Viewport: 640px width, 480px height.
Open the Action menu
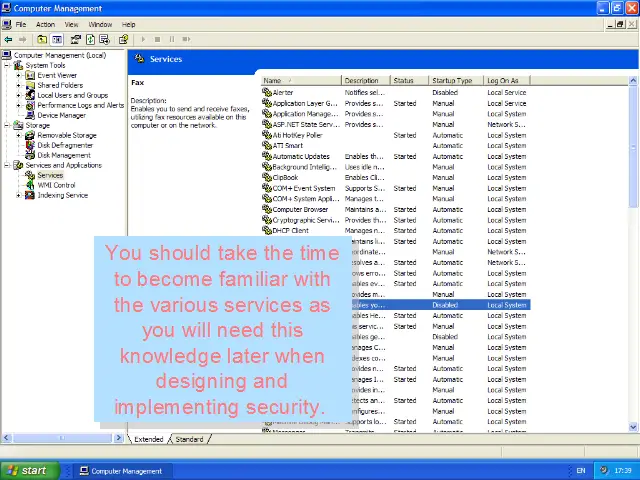pos(45,24)
